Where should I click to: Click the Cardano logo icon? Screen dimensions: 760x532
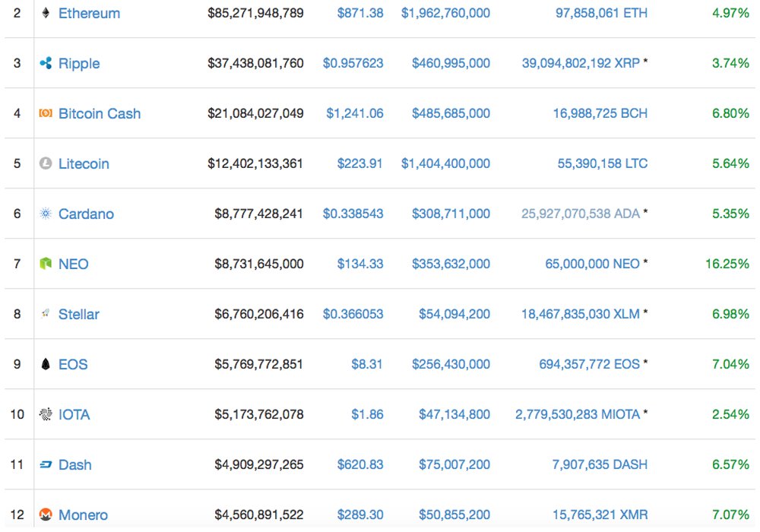pos(46,214)
